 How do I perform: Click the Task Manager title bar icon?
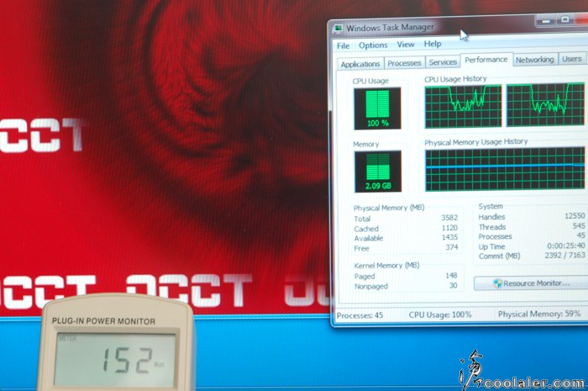pyautogui.click(x=339, y=29)
